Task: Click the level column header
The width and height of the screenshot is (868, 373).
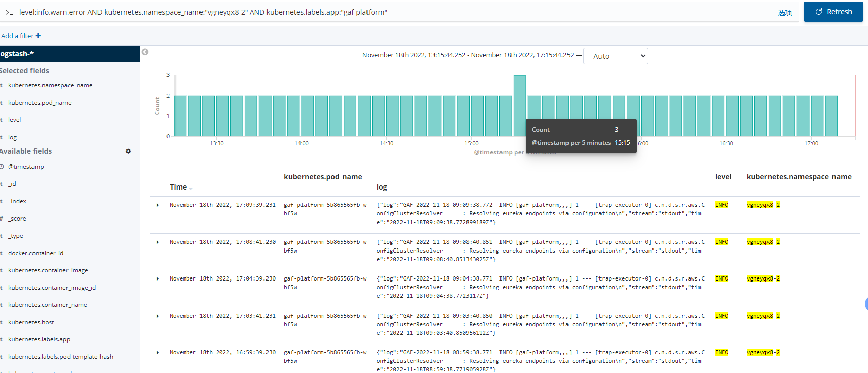Action: pyautogui.click(x=723, y=177)
